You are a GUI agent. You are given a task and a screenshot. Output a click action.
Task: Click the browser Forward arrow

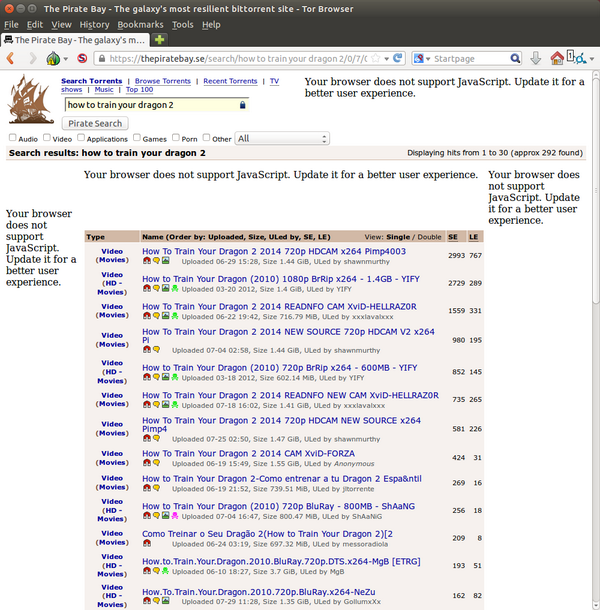[x=33, y=59]
